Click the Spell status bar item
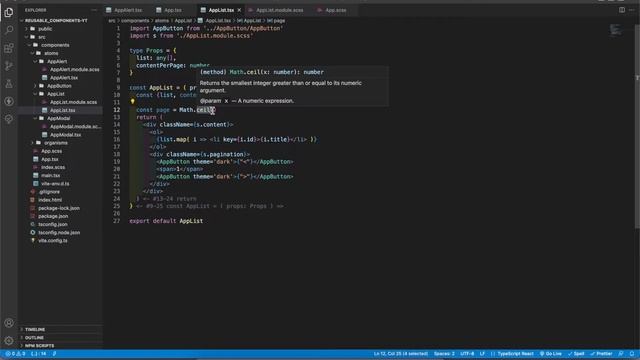Image resolution: width=640 pixels, height=360 pixels. [576, 354]
